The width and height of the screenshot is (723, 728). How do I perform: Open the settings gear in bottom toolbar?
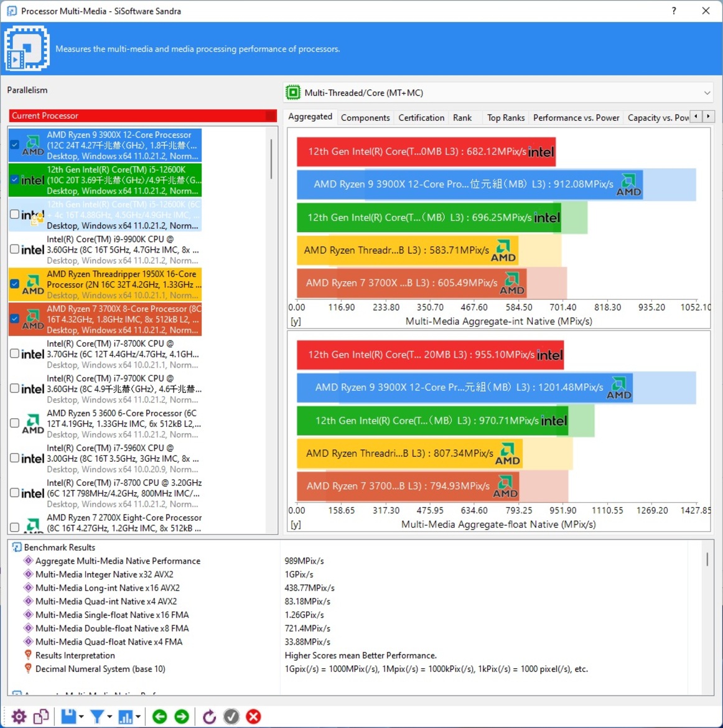click(19, 716)
